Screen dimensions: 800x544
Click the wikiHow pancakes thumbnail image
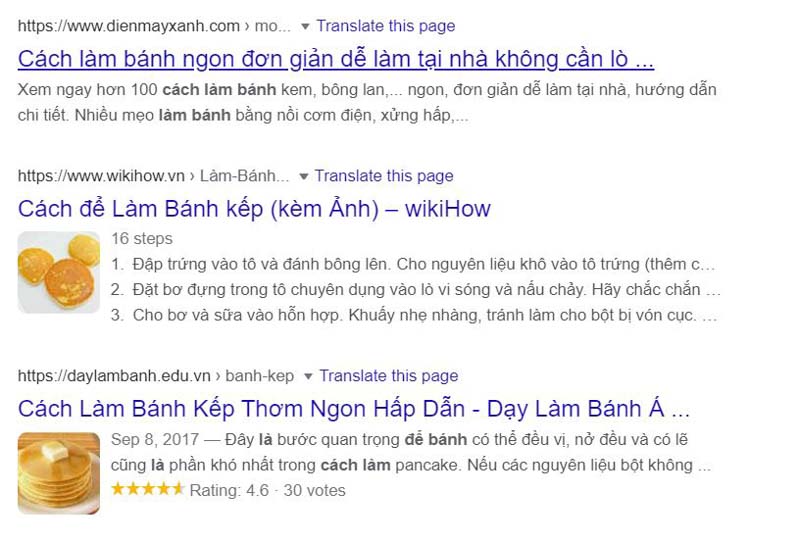point(59,272)
